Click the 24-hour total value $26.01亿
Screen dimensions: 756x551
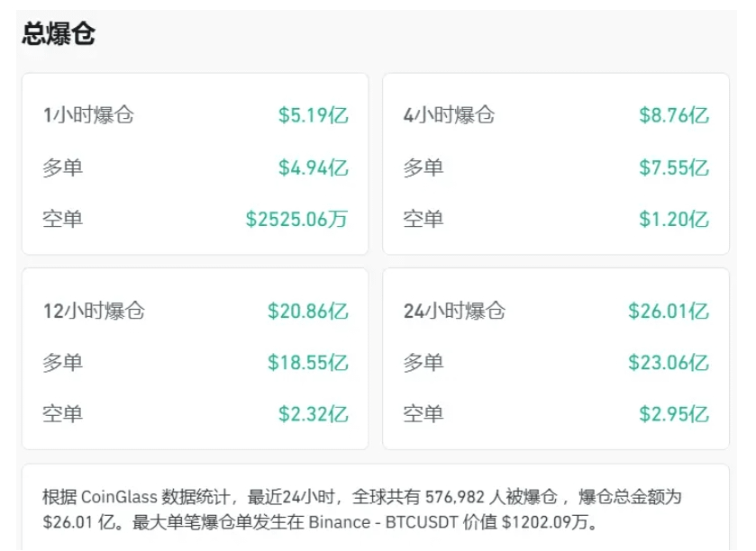click(x=669, y=312)
